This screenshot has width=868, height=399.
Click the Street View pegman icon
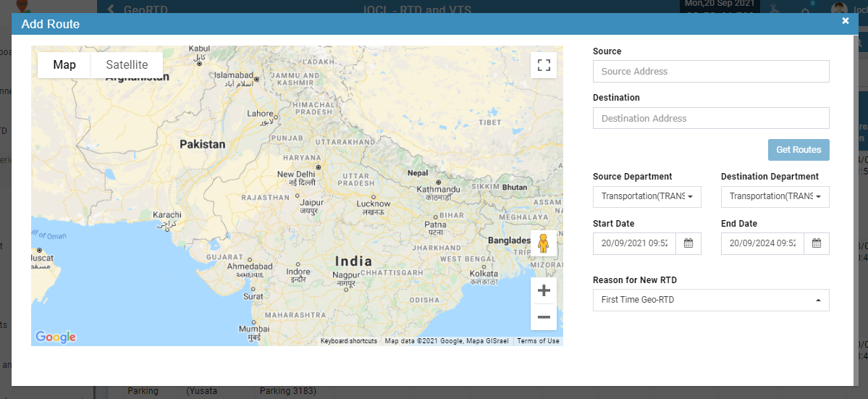pyautogui.click(x=544, y=243)
